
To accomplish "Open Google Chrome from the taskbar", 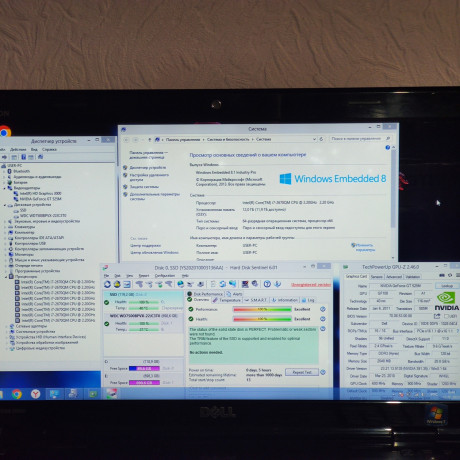I will tap(17, 394).
